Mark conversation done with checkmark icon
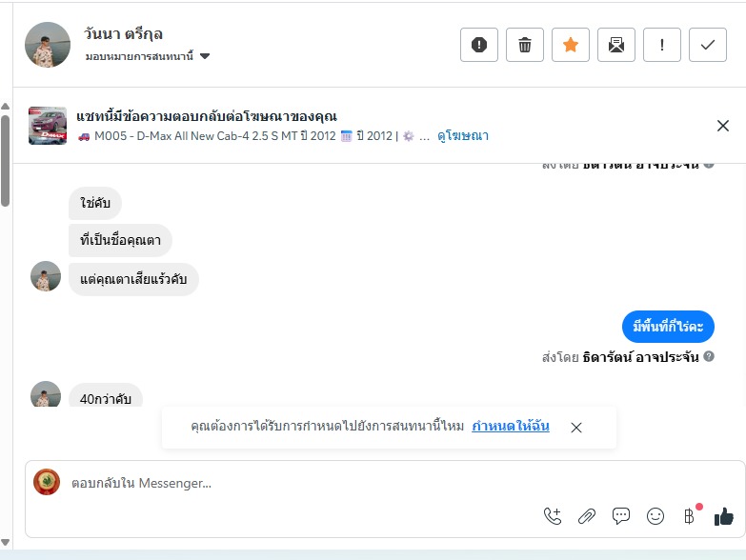The height and width of the screenshot is (560, 746). (x=708, y=45)
